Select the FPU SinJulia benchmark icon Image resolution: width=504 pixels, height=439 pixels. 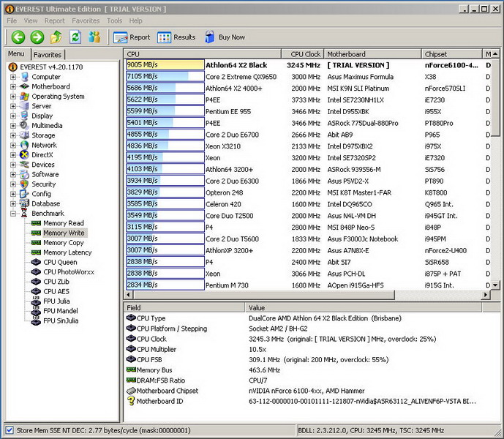tap(36, 320)
